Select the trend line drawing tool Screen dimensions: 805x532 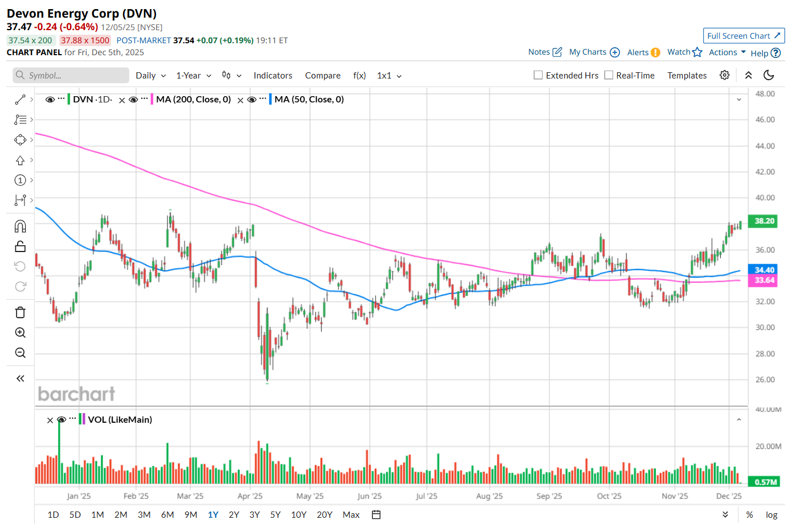coord(20,100)
